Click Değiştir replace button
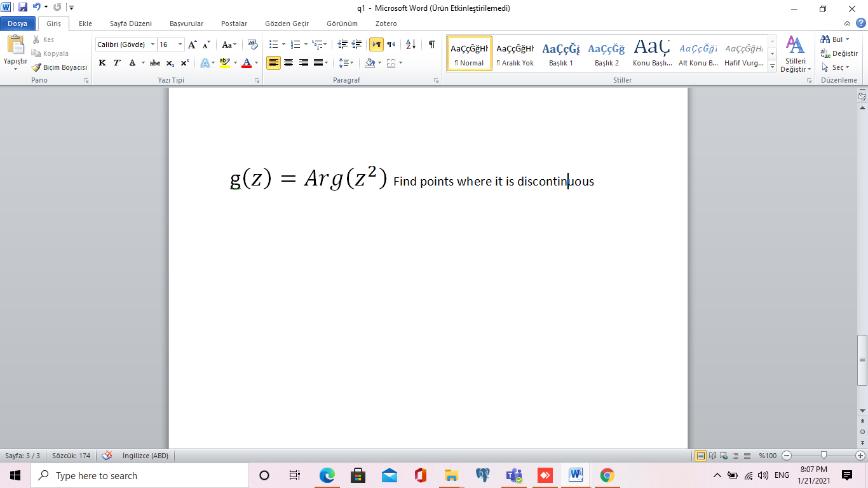This screenshot has width=868, height=488. (839, 53)
